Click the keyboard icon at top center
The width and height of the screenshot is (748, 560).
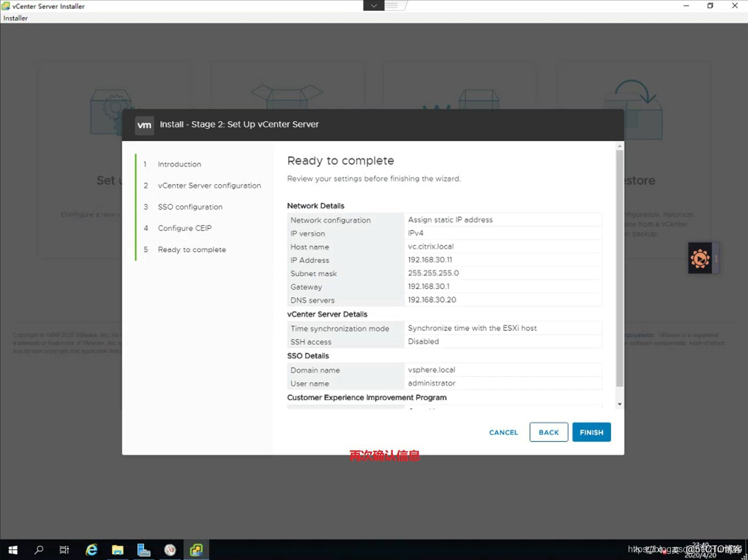pyautogui.click(x=392, y=6)
